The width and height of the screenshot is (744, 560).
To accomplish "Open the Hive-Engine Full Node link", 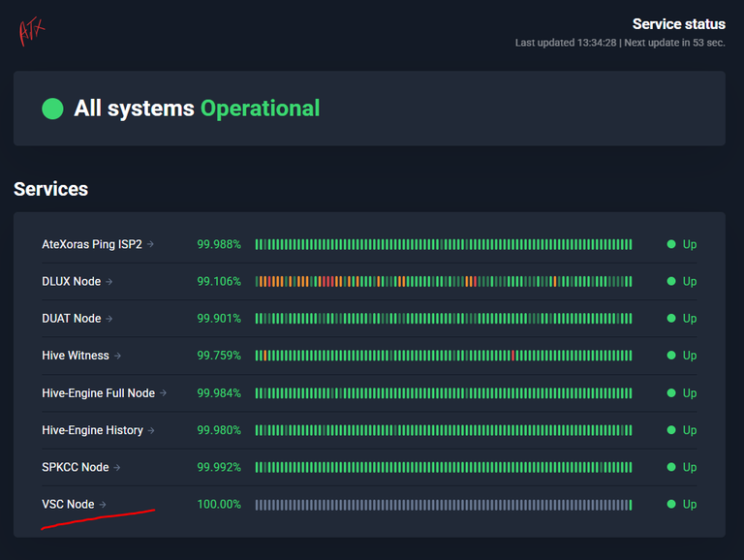I will (x=104, y=393).
